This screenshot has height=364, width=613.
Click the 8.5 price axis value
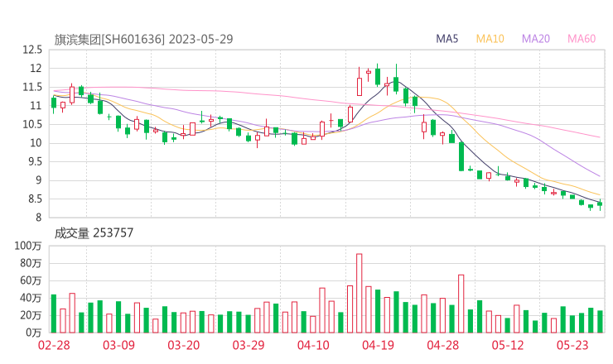35,199
